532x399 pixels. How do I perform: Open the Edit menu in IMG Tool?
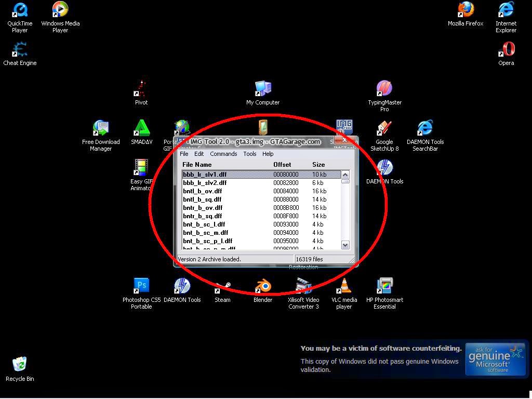click(x=199, y=154)
